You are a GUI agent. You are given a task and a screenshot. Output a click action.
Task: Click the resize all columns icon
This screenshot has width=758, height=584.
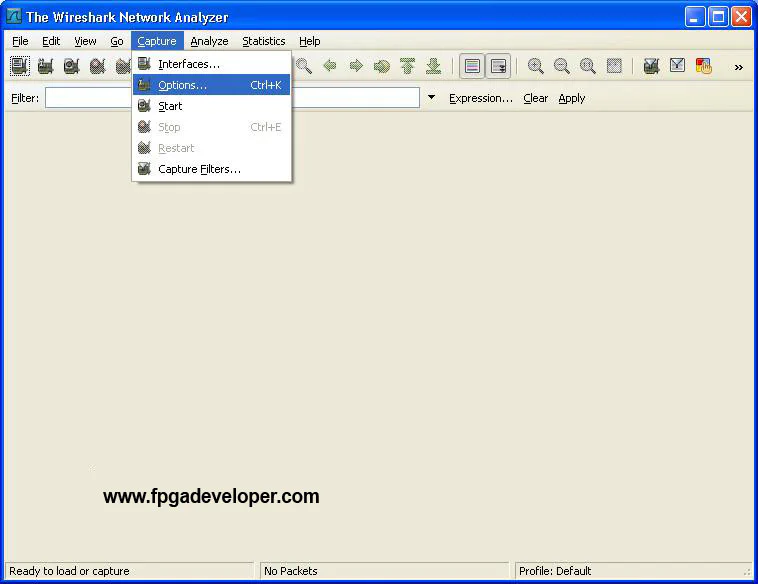pyautogui.click(x=614, y=67)
